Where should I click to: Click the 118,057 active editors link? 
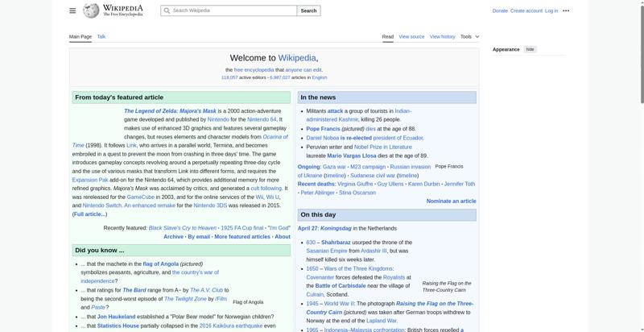click(x=229, y=77)
